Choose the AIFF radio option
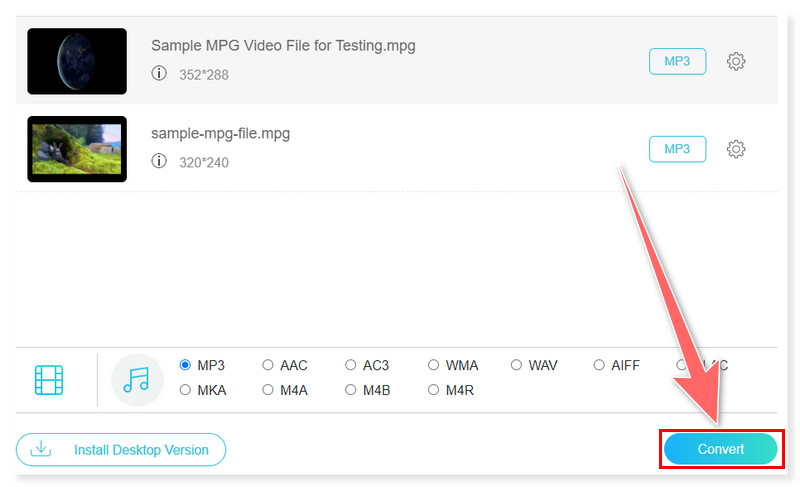Image resolution: width=800 pixels, height=487 pixels. [599, 366]
